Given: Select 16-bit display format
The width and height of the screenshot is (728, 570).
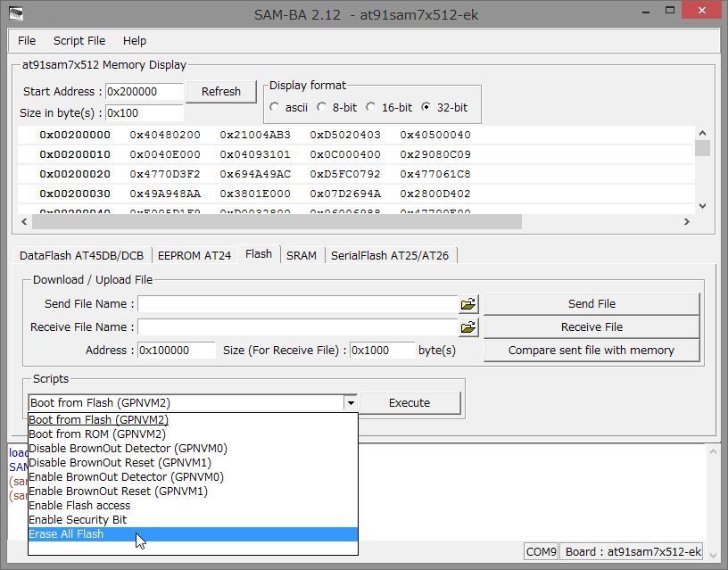Looking at the screenshot, I should [x=370, y=107].
